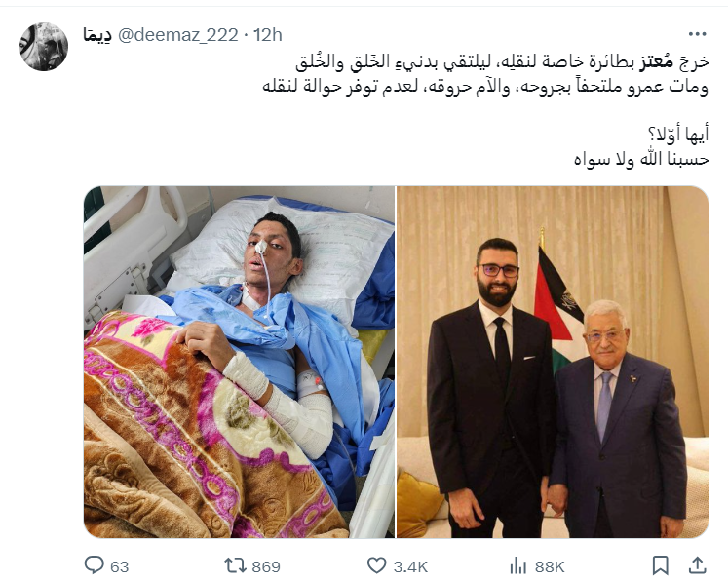The height and width of the screenshot is (582, 728).
Task: Open the 12h timestamp permalink
Action: click(x=267, y=35)
